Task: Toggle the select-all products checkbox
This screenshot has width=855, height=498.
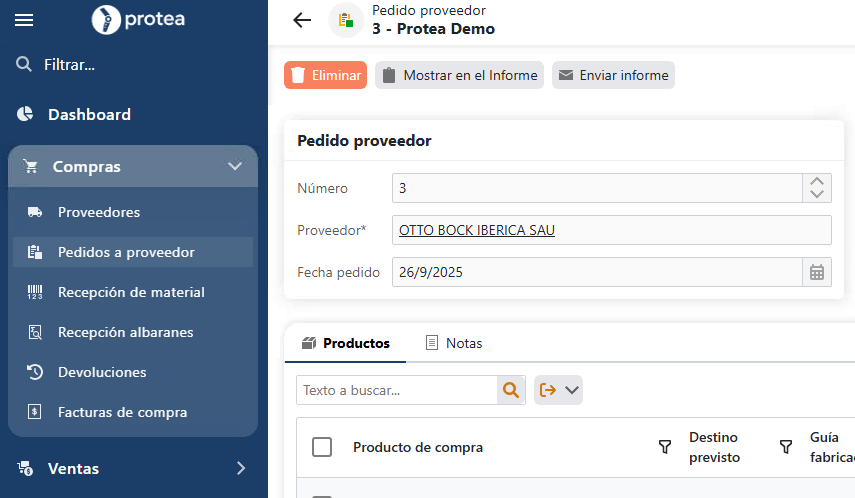Action: (x=322, y=447)
